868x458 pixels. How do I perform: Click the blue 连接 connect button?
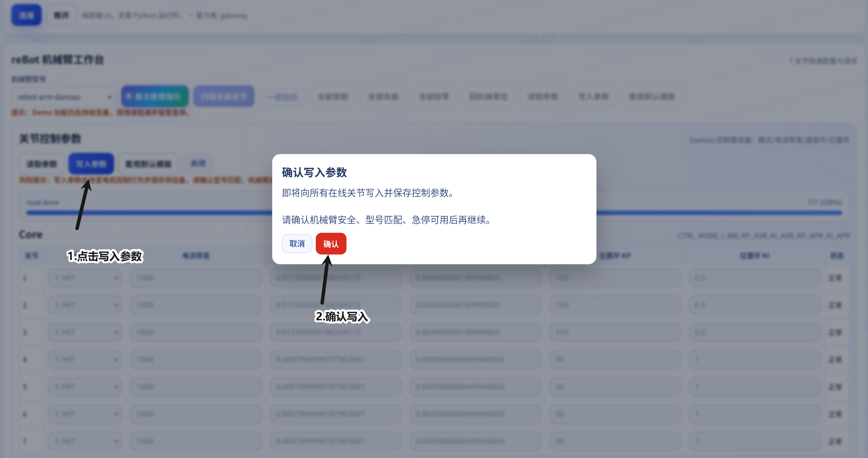pos(27,15)
